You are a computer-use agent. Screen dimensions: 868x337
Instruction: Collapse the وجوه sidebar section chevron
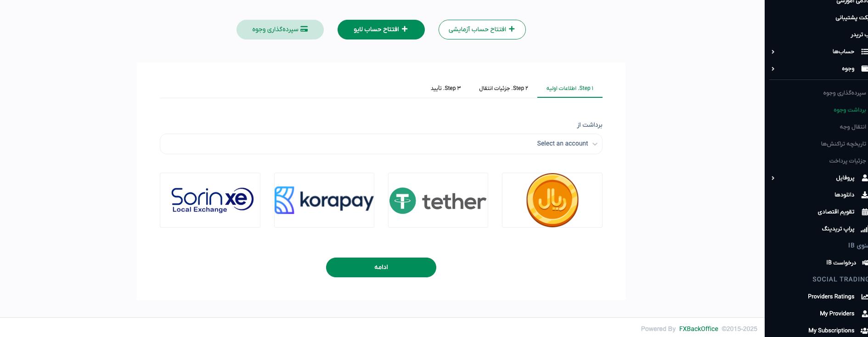coord(773,69)
